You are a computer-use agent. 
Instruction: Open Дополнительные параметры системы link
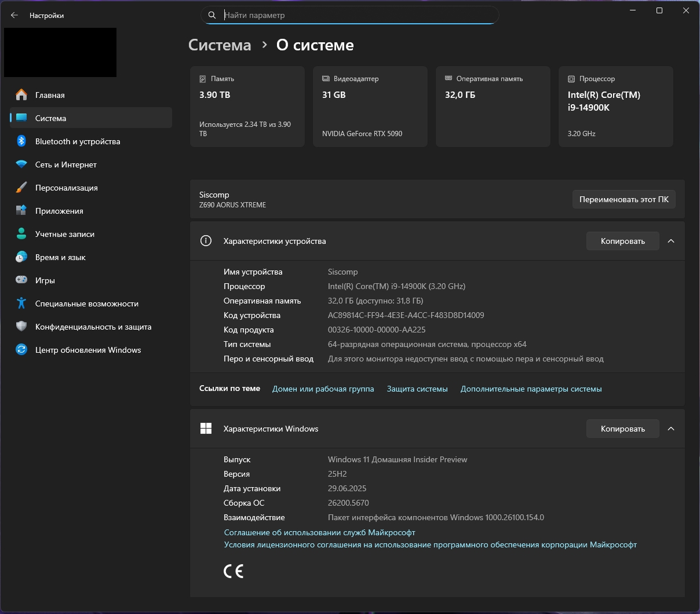pyautogui.click(x=531, y=389)
